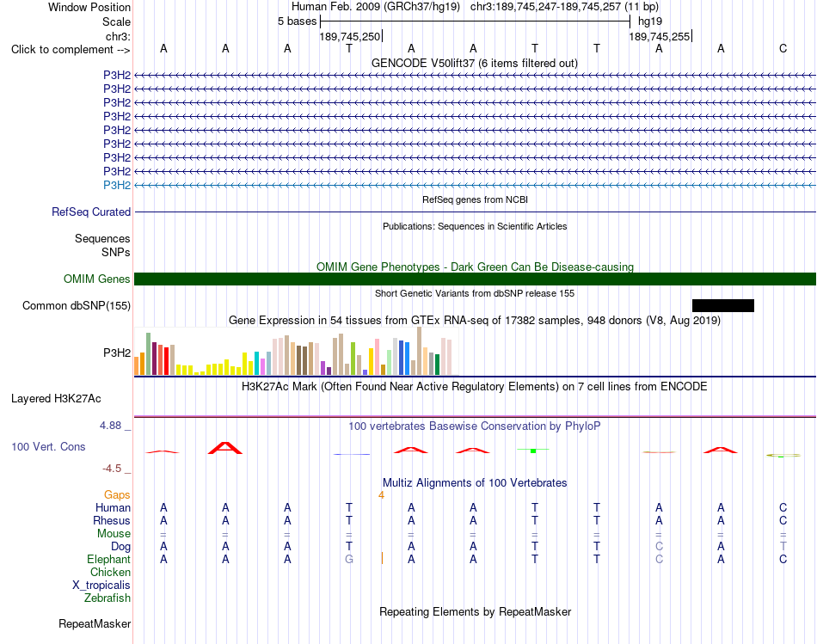The width and height of the screenshot is (817, 644).
Task: Click the 4.88 conservation scale value
Action: click(x=110, y=426)
